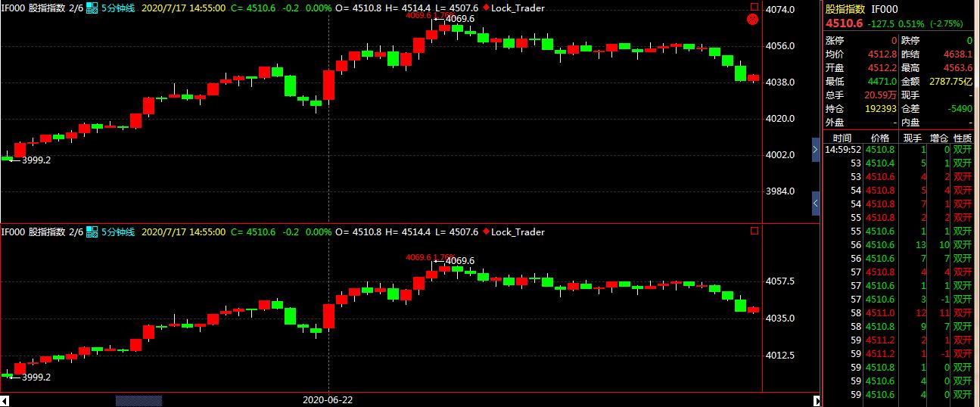980x407 pixels.
Task: Click the 最高 value 4563.6
Action: (x=958, y=68)
